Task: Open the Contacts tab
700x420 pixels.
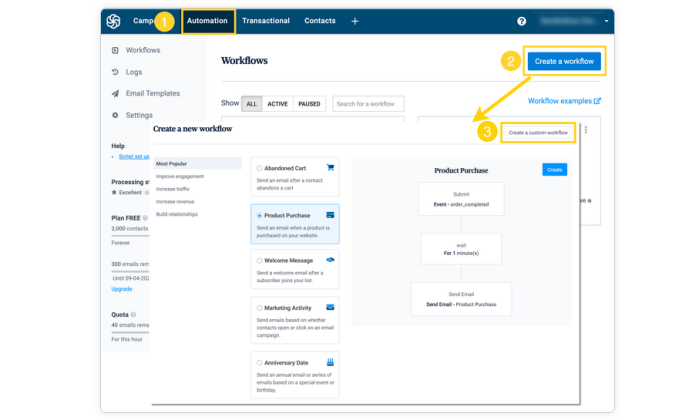Action: [x=320, y=21]
